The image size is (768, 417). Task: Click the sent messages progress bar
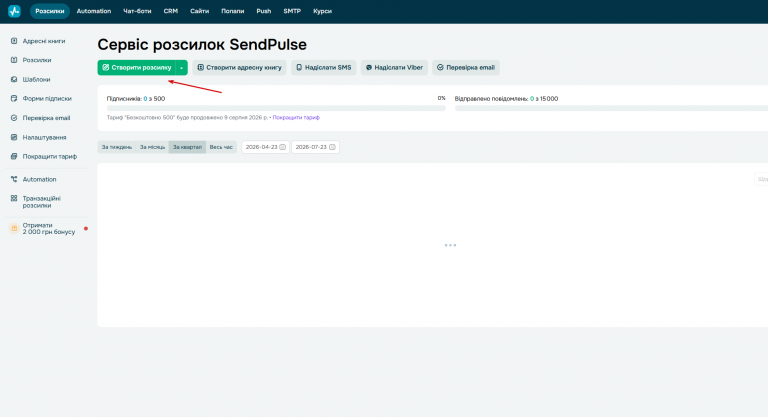611,108
